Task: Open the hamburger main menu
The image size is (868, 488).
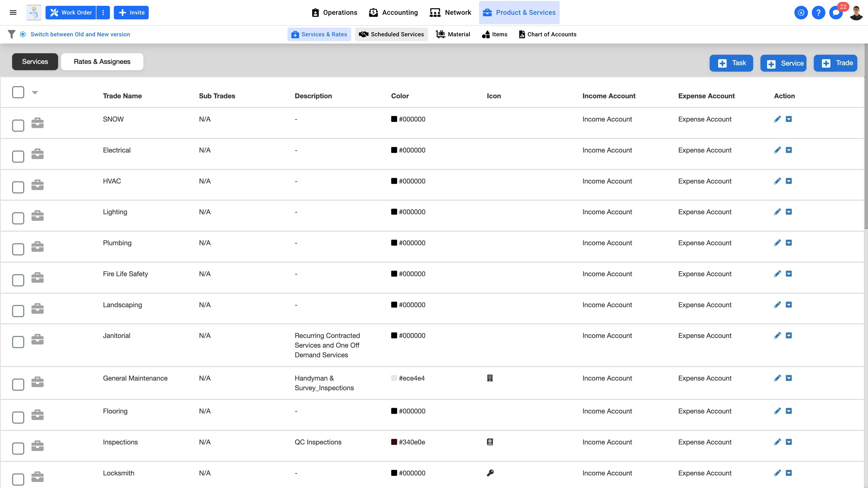Action: click(13, 12)
